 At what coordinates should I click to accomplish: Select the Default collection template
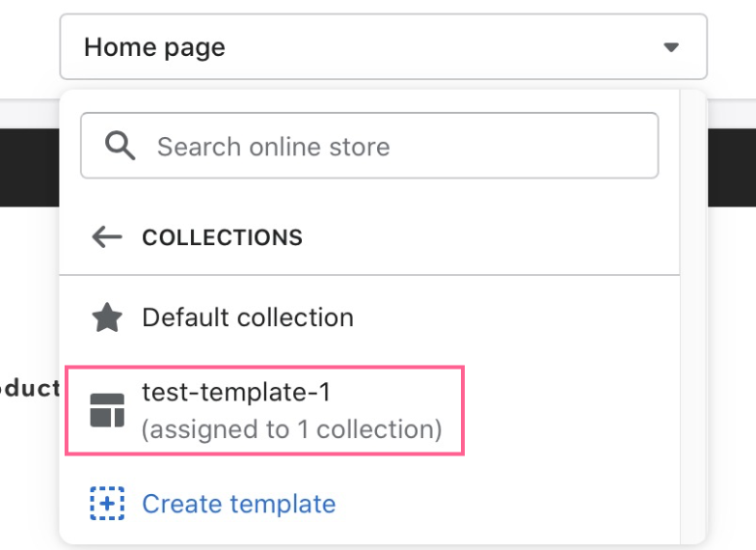pyautogui.click(x=369, y=317)
